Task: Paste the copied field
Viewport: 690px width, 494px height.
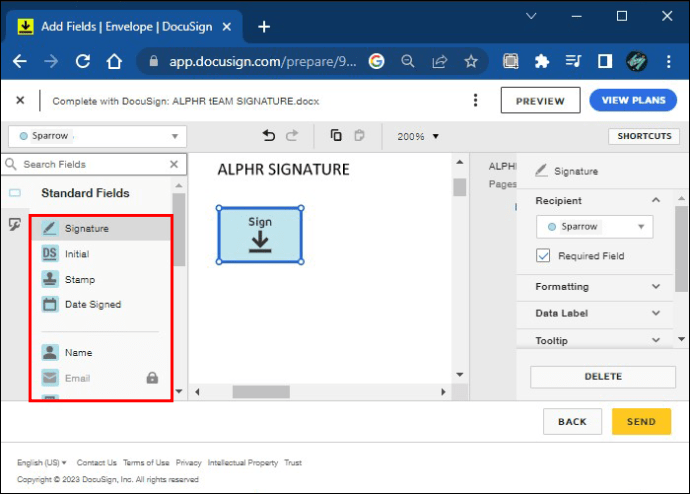Action: pyautogui.click(x=360, y=135)
